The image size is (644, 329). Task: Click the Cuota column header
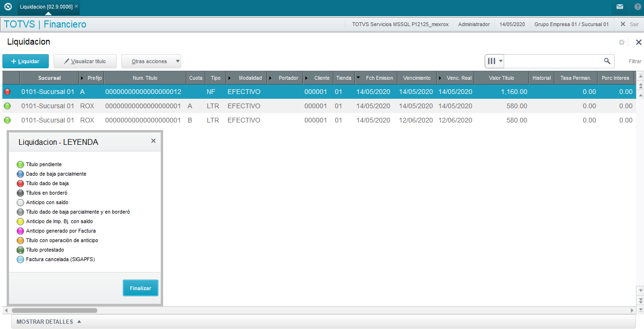tap(196, 78)
